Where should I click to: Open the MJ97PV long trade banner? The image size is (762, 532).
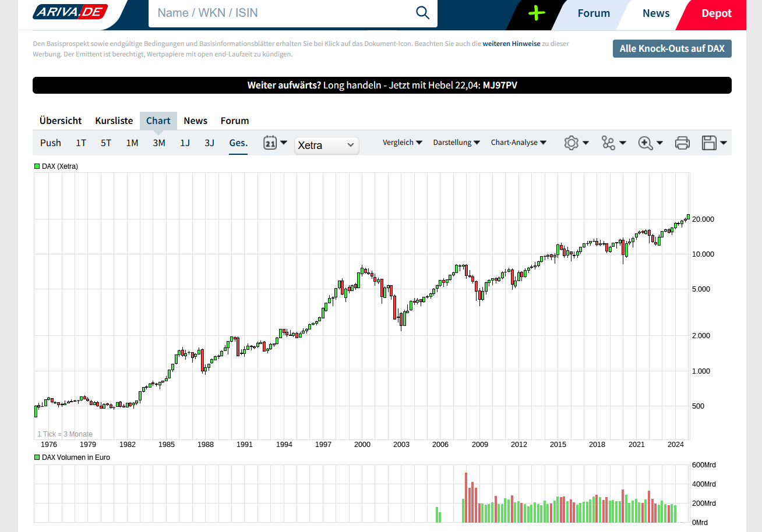tap(382, 85)
